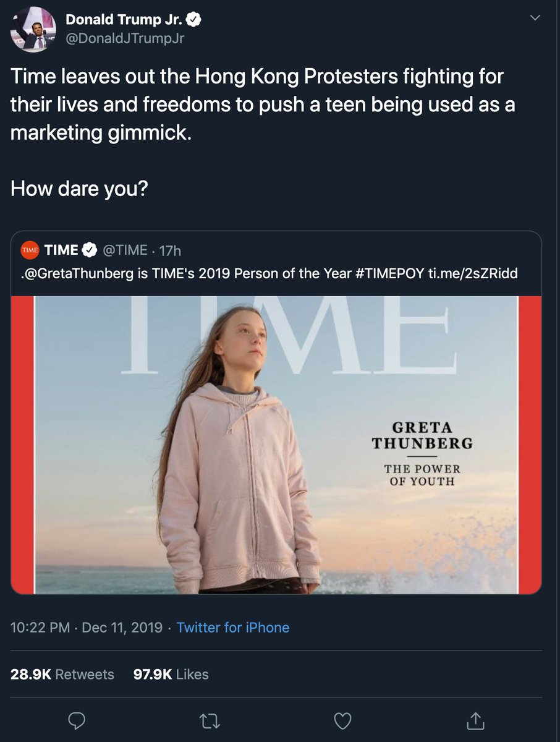Click the red TIME logo avatar
This screenshot has height=742, width=560.
[30, 250]
